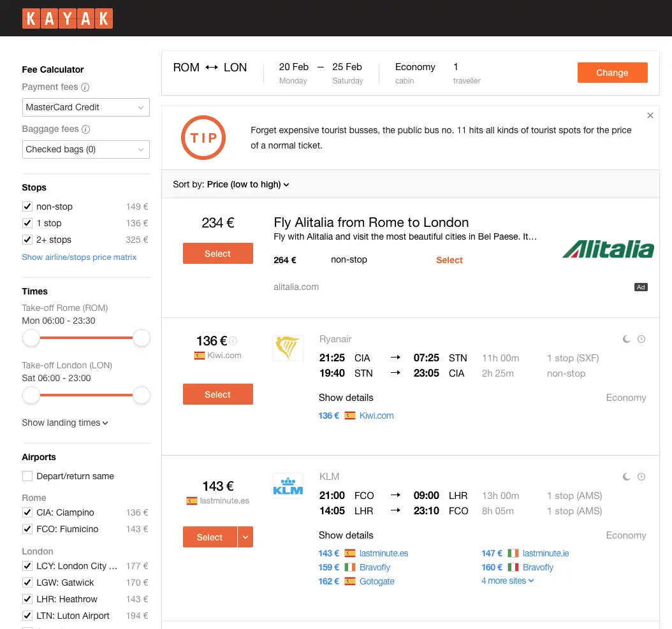Click the Spanish flag under 143 € price

pyautogui.click(x=191, y=500)
